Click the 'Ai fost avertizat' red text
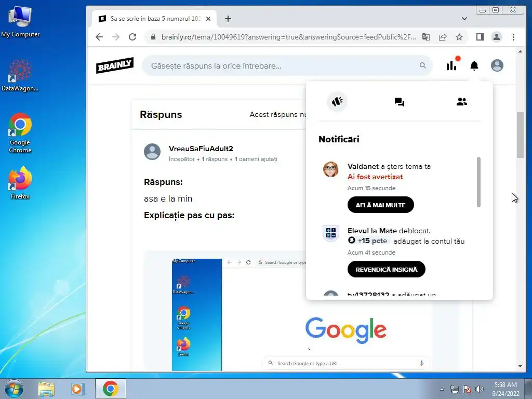This screenshot has height=399, width=532. click(375, 177)
